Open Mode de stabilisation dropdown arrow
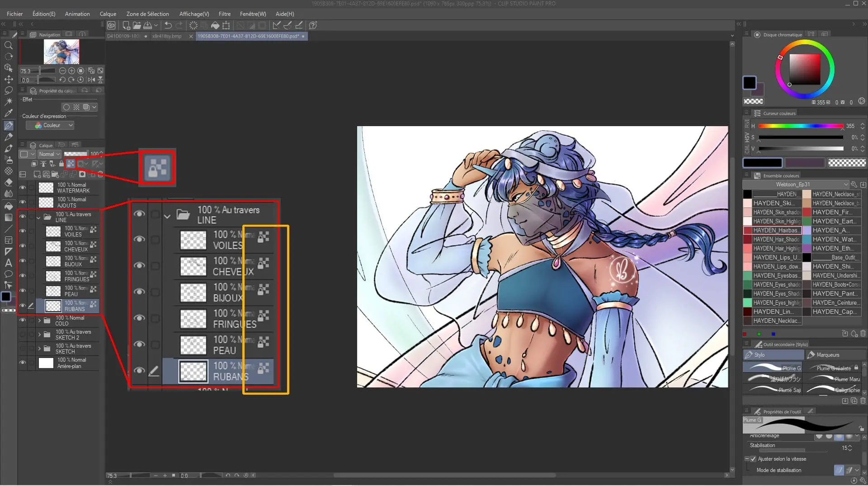868x486 pixels. click(857, 470)
